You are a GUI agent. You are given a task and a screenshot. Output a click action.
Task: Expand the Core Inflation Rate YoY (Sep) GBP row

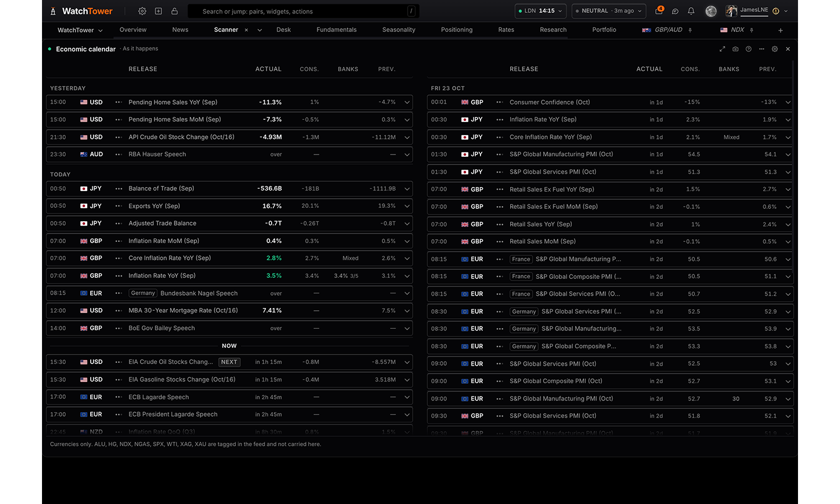(x=407, y=258)
